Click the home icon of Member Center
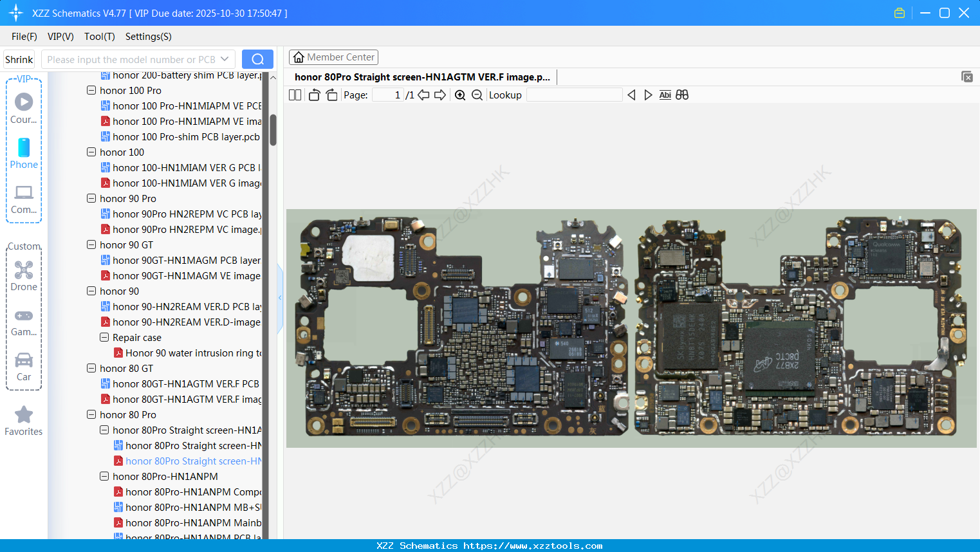 pos(299,57)
